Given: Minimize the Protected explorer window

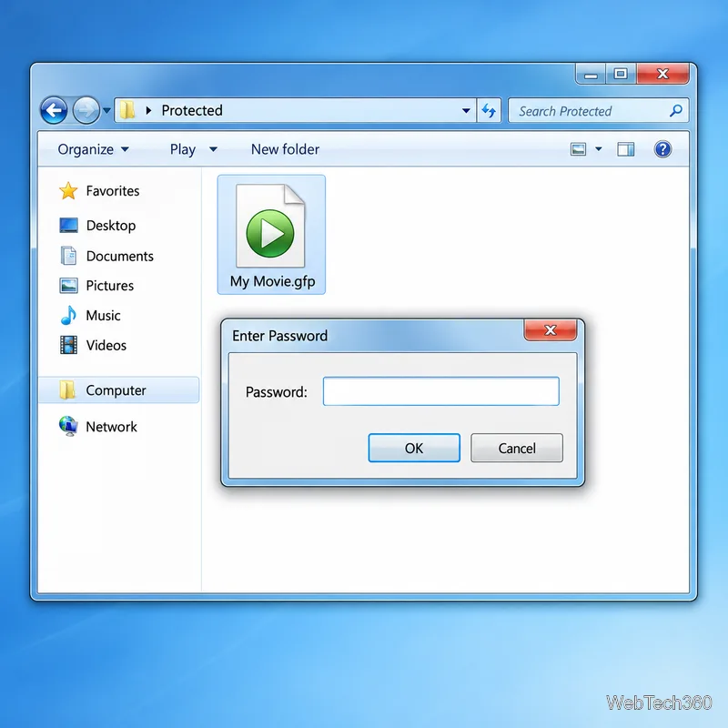Looking at the screenshot, I should coord(591,75).
